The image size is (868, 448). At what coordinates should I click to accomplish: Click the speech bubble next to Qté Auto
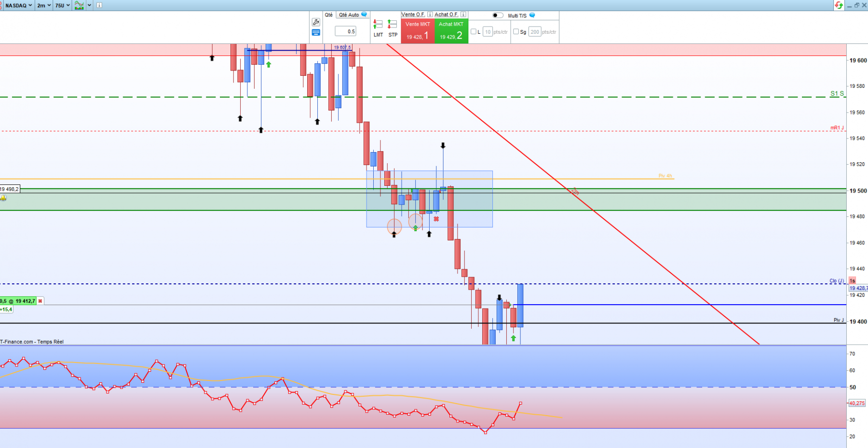[x=364, y=14]
